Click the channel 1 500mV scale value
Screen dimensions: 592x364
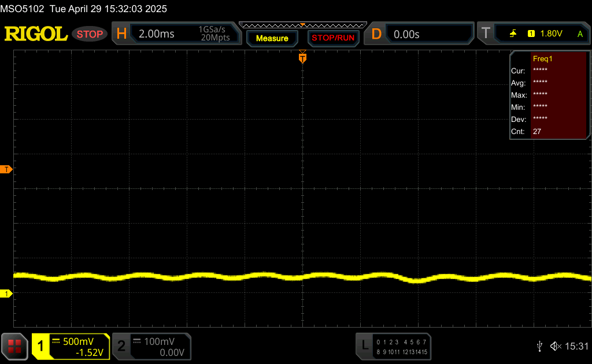click(x=78, y=341)
